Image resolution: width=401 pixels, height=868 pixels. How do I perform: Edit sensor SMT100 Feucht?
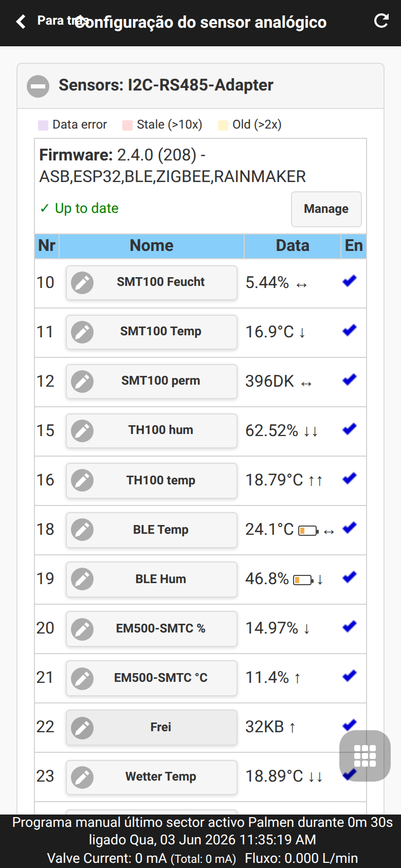click(x=151, y=282)
